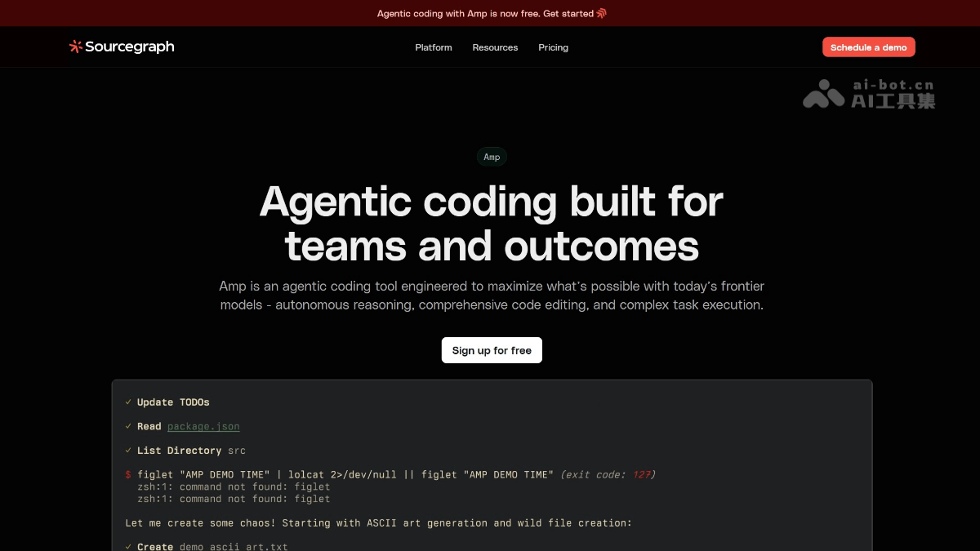Click the Agentic coding main headline

(x=491, y=223)
